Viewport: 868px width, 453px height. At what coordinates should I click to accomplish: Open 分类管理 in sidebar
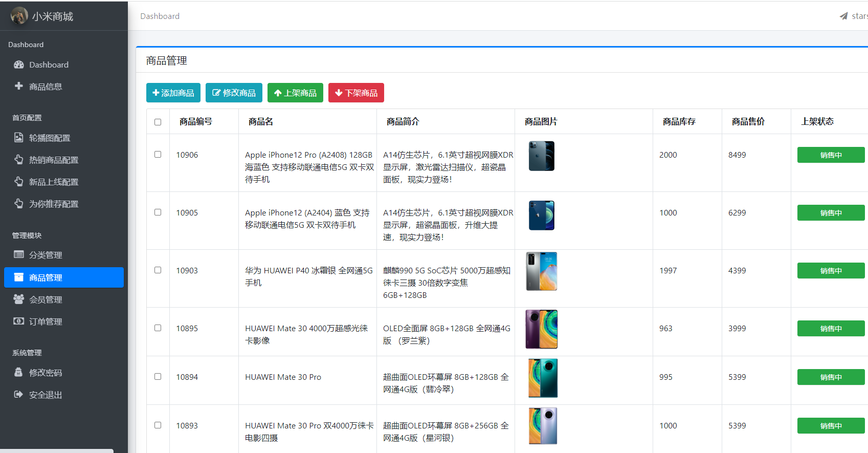point(64,255)
